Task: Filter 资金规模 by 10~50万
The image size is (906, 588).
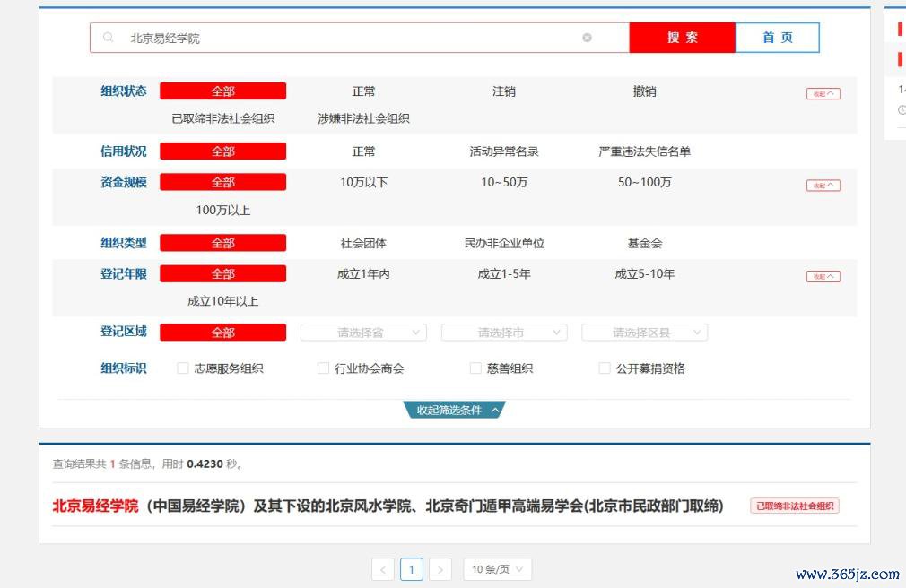Action: (504, 182)
